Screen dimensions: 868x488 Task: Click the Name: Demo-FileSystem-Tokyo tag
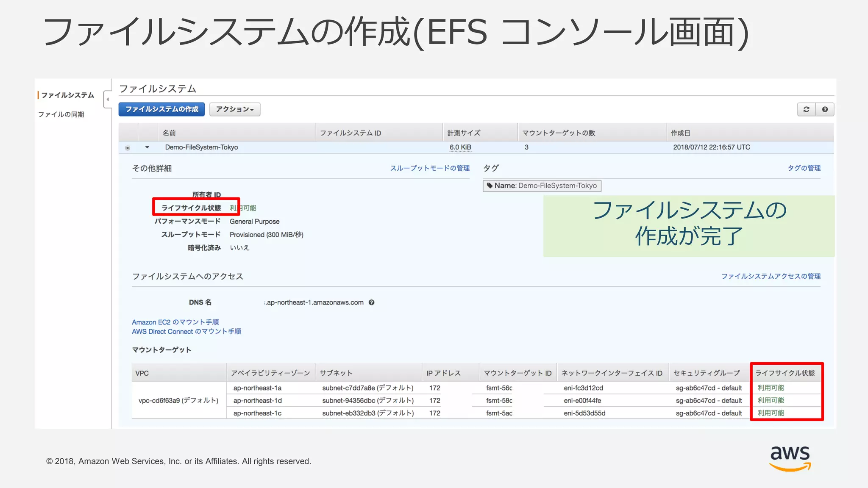click(542, 186)
